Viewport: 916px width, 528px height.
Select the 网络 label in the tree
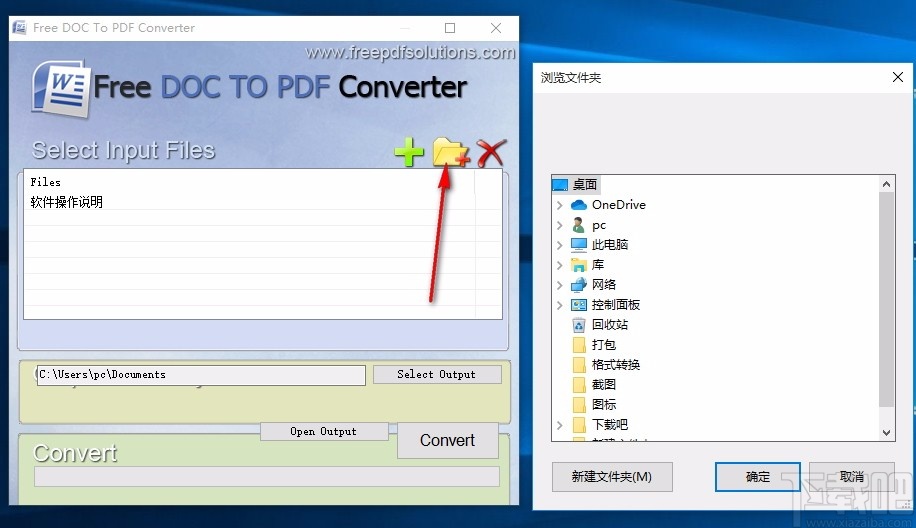[x=604, y=284]
